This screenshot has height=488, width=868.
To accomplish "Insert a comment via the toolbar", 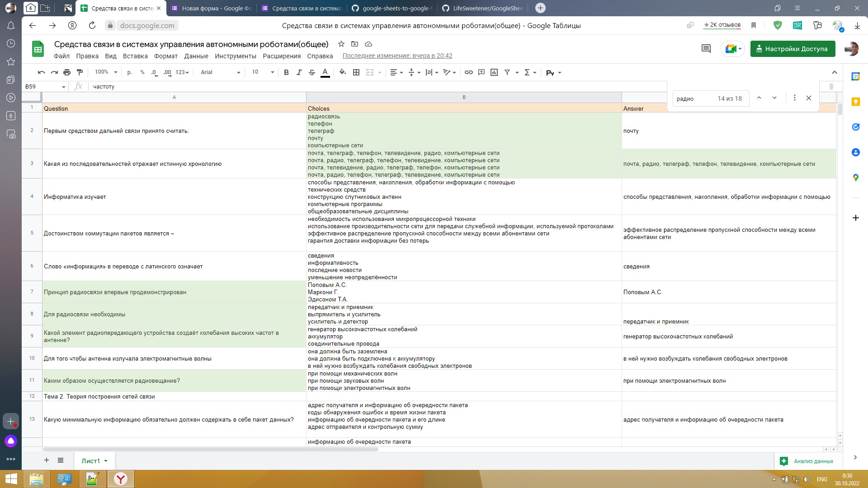I will click(x=481, y=72).
